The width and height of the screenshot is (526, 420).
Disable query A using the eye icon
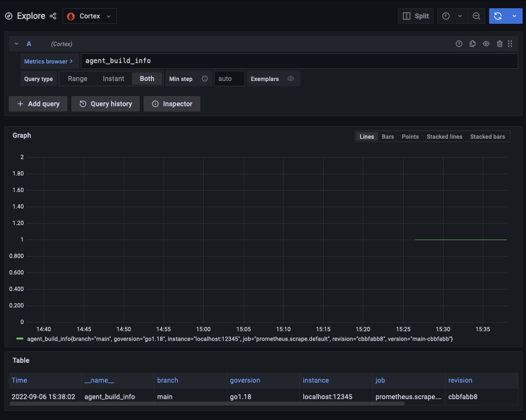(486, 44)
